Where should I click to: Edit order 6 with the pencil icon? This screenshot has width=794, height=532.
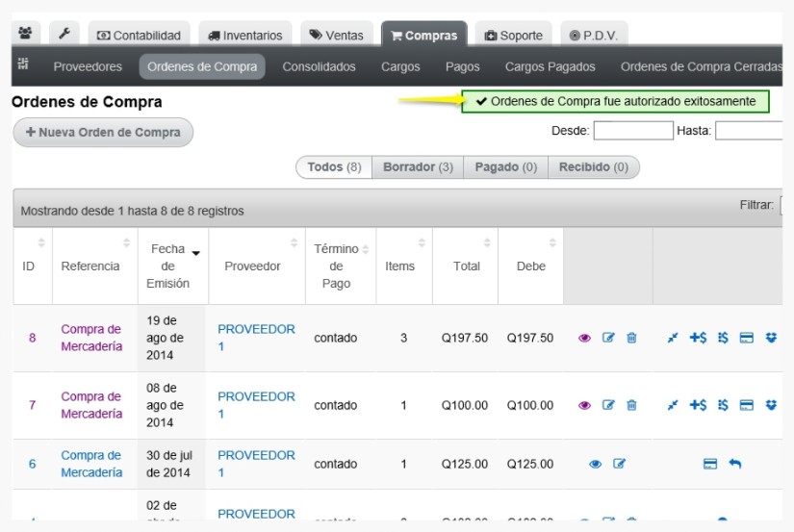click(619, 463)
